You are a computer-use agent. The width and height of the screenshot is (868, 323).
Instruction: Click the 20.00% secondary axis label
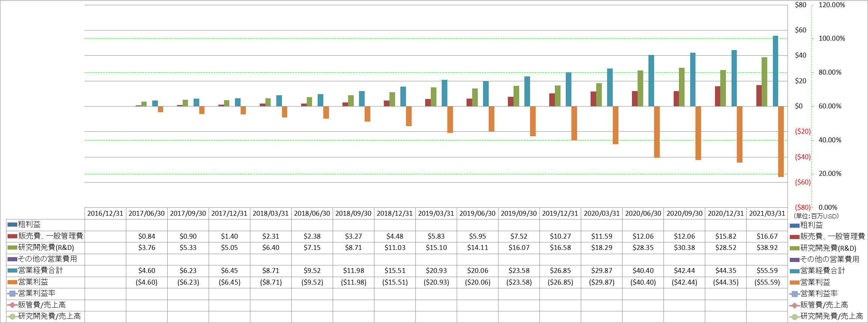[830, 174]
